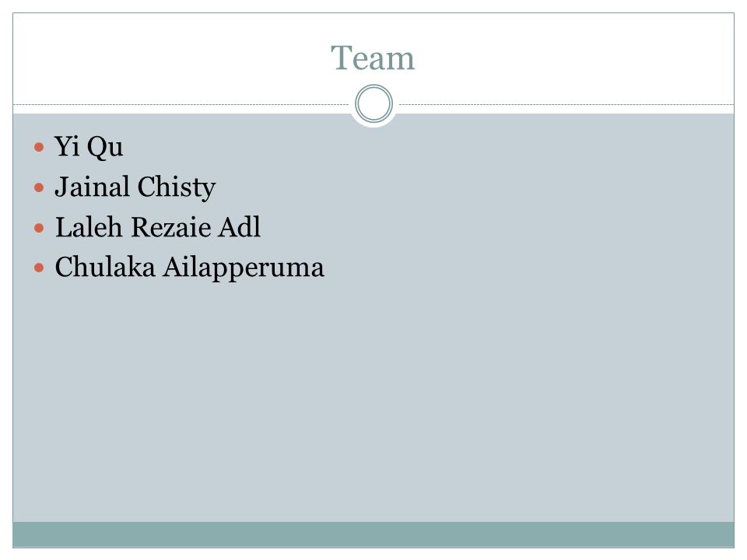
Task: Place cursor in the word "Chisty"
Action: click(x=177, y=187)
